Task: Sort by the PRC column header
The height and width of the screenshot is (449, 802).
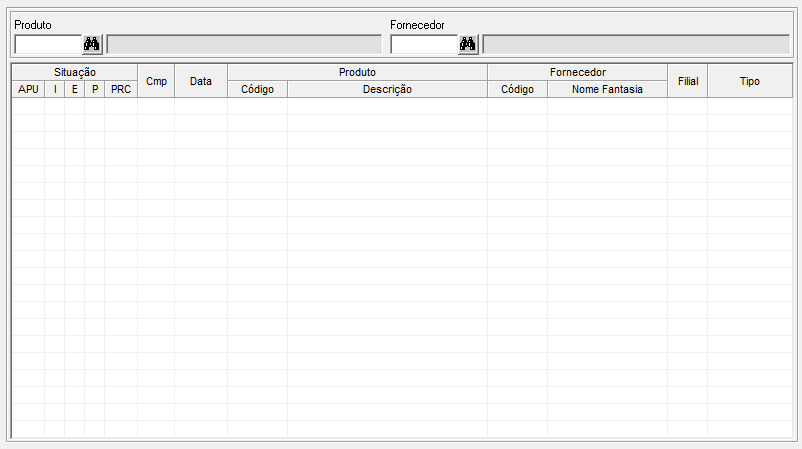Action: pos(121,89)
